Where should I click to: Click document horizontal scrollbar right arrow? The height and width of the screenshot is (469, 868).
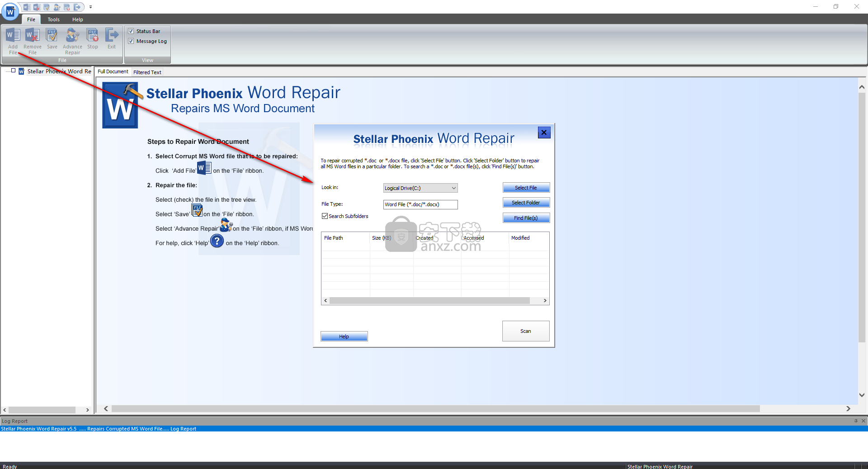coord(848,408)
